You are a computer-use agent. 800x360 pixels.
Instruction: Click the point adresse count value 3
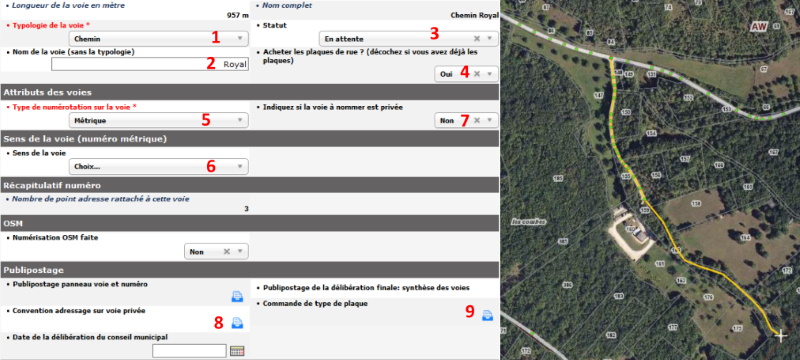coord(246,208)
